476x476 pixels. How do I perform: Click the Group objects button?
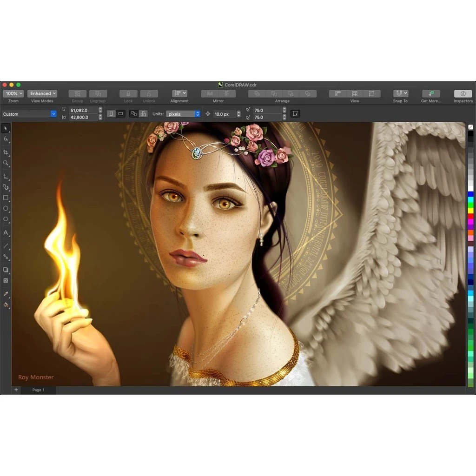[x=78, y=93]
